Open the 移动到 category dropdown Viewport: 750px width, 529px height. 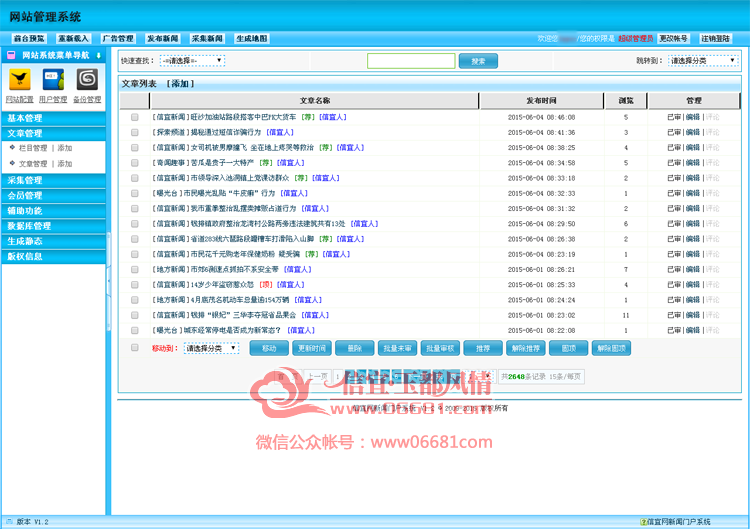[211, 348]
